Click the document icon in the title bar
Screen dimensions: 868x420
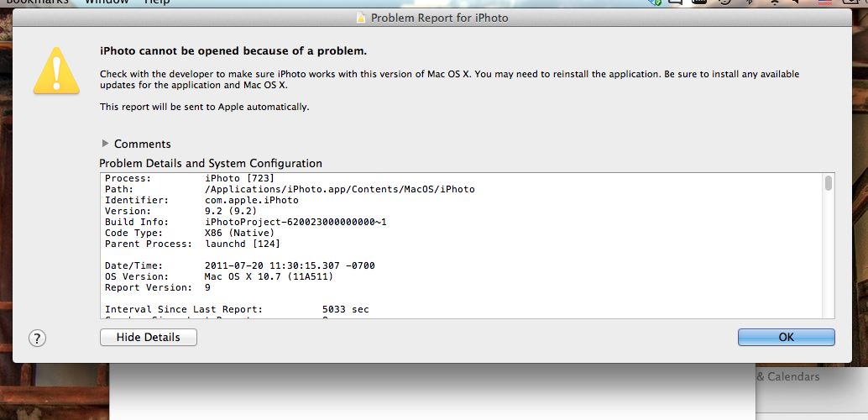362,18
